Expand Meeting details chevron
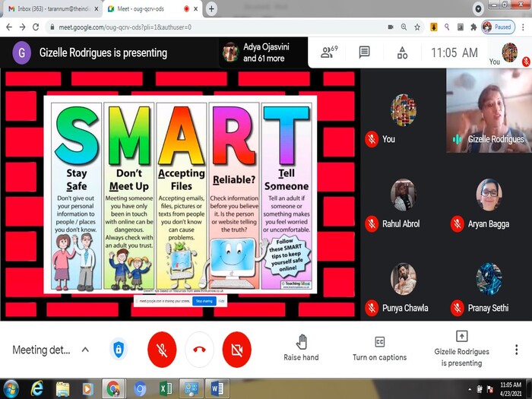 pos(85,350)
